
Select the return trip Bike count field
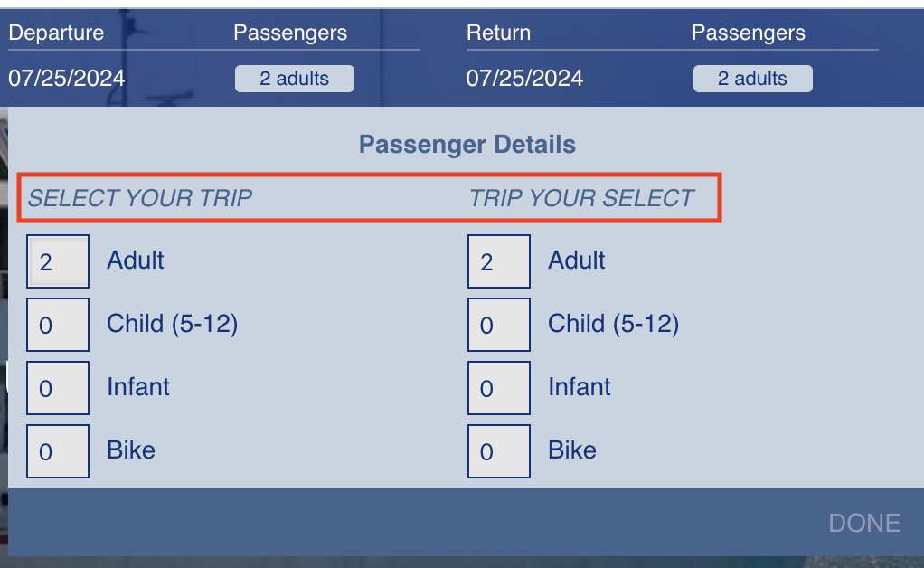pos(498,451)
